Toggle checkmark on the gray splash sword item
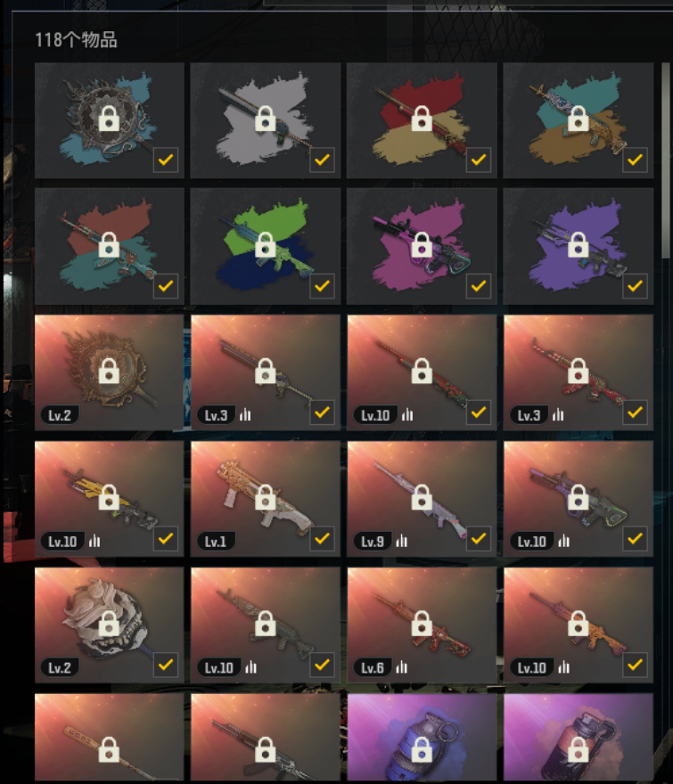Viewport: 673px width, 784px height. [x=323, y=160]
